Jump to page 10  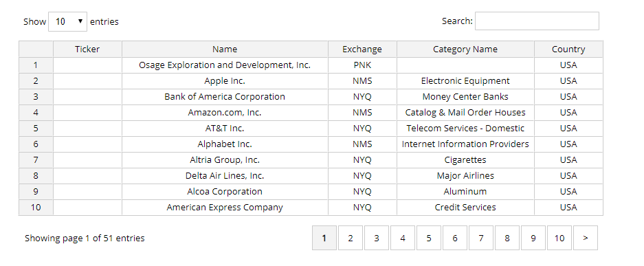click(559, 238)
